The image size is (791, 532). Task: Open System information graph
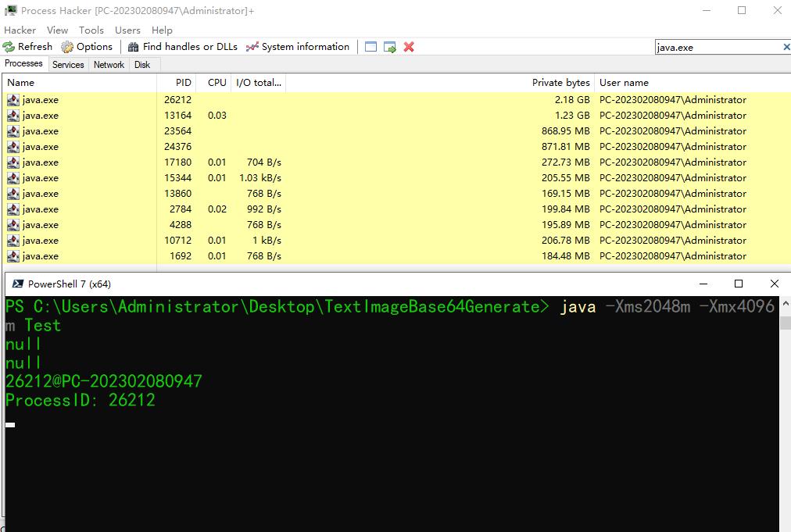click(x=297, y=47)
